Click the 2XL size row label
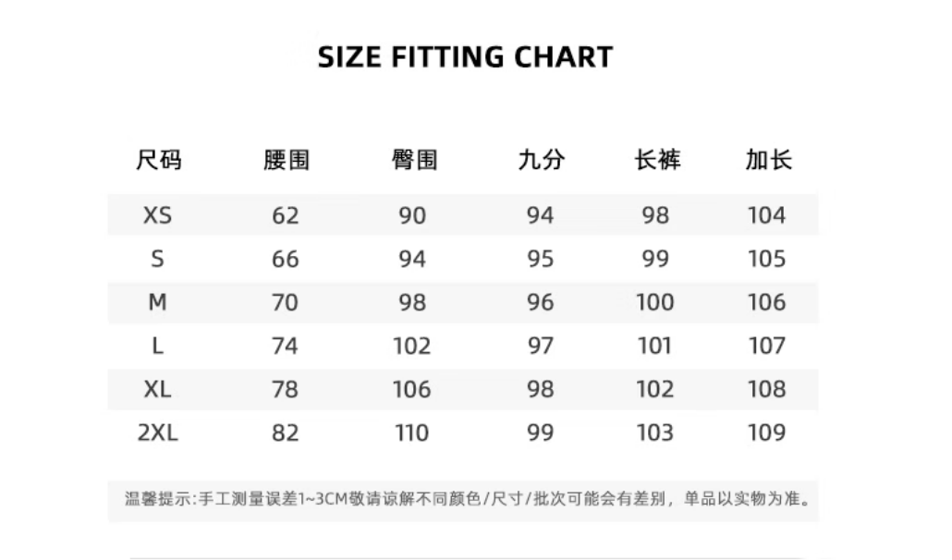952x560 pixels. pyautogui.click(x=158, y=432)
